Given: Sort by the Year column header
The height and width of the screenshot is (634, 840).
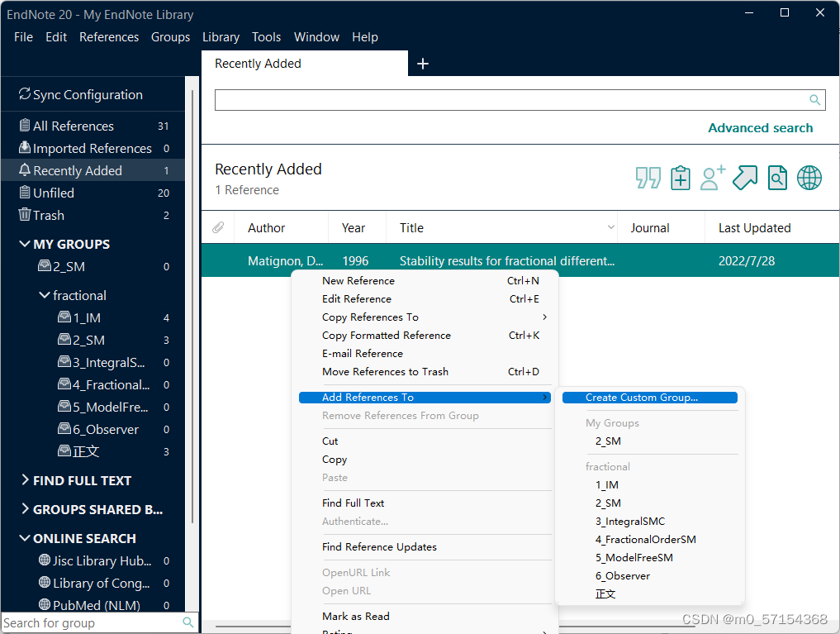Looking at the screenshot, I should pyautogui.click(x=354, y=228).
